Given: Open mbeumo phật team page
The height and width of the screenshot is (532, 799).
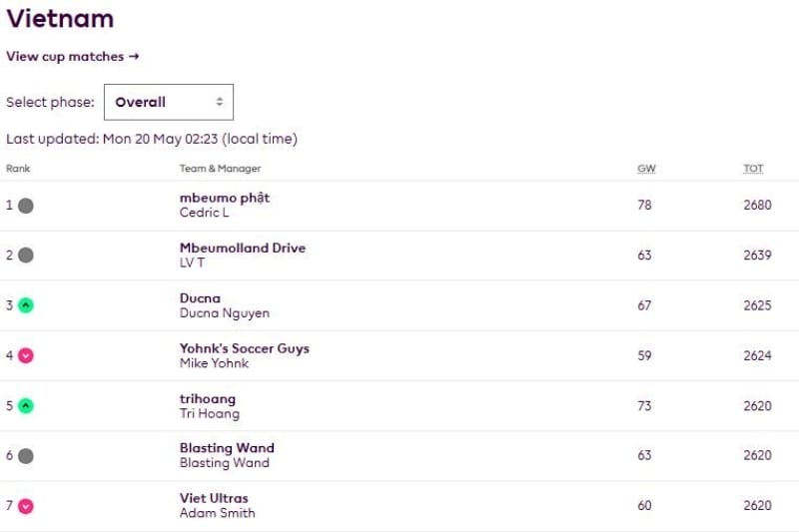Looking at the screenshot, I should (225, 198).
